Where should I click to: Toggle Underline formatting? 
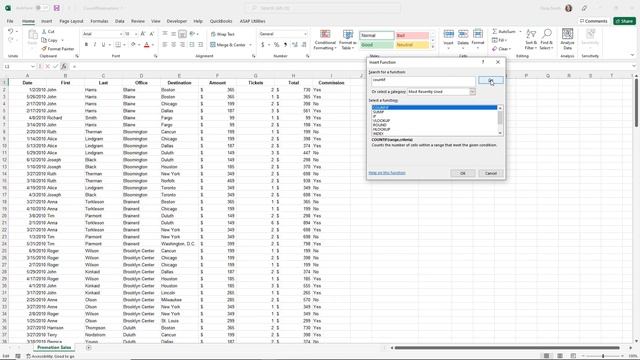tap(103, 44)
